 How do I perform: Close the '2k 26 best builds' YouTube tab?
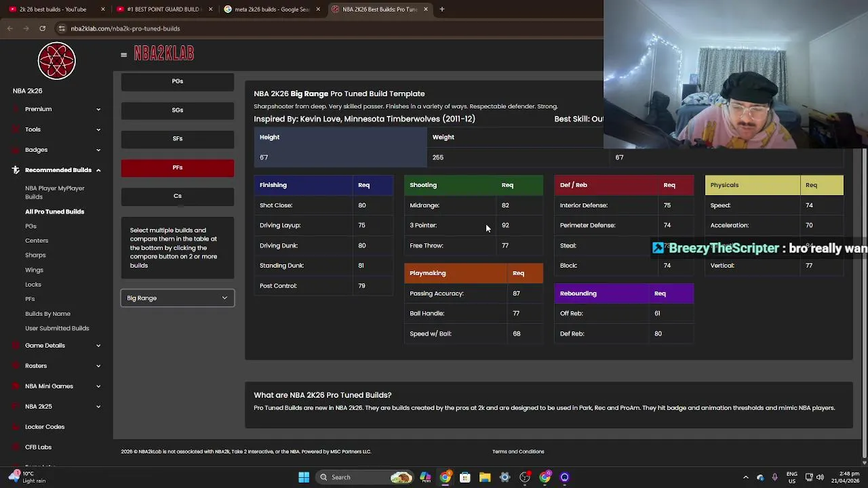[103, 9]
